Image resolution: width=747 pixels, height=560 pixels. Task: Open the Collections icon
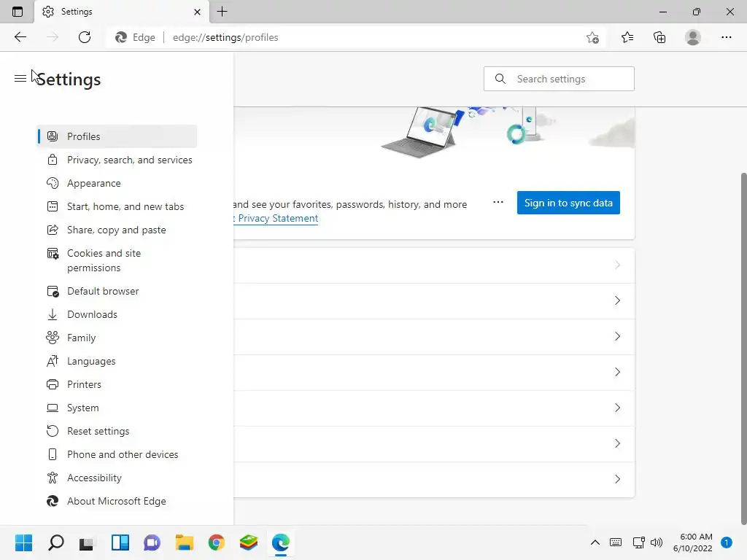pos(659,37)
